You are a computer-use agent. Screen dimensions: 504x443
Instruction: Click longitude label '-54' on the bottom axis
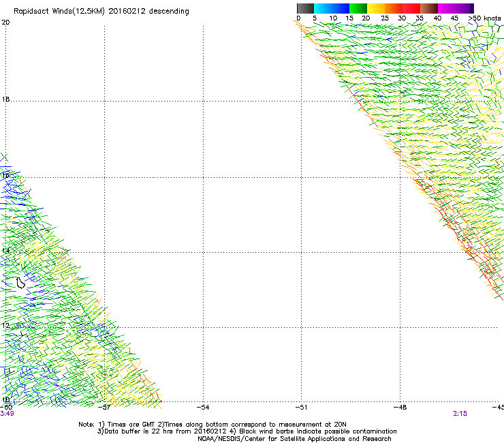203,408
